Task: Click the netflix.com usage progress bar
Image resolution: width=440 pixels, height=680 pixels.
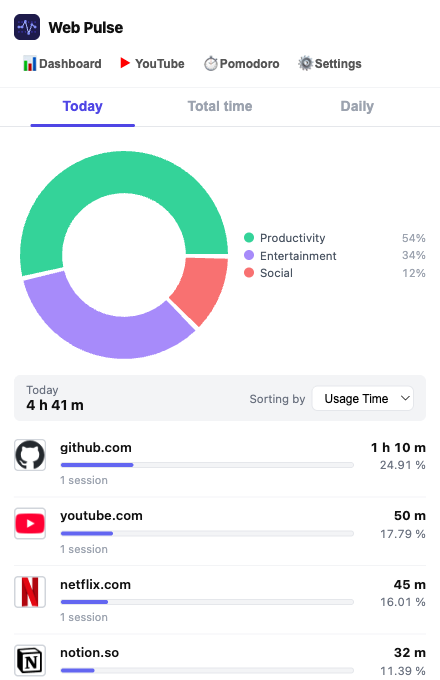Action: pos(207,602)
